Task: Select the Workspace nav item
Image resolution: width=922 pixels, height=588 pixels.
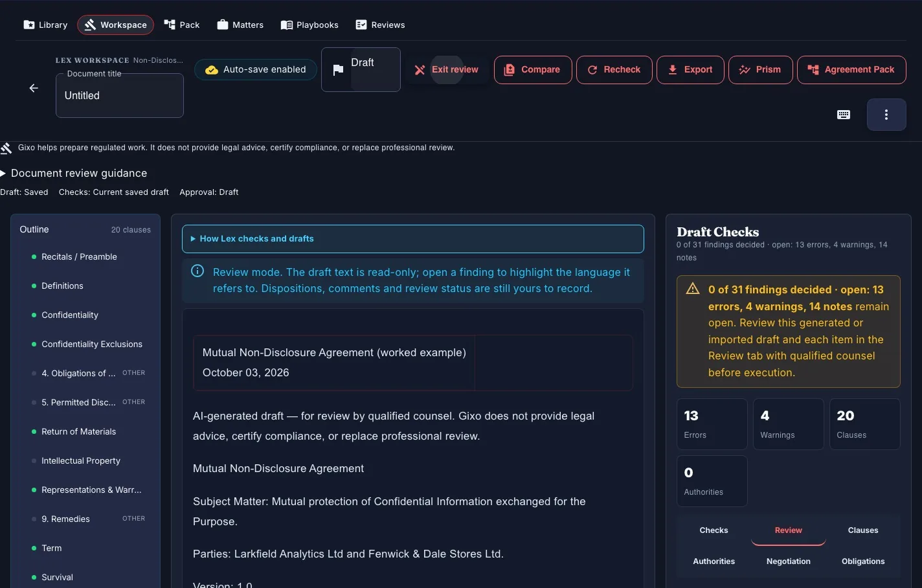Action: [x=115, y=25]
